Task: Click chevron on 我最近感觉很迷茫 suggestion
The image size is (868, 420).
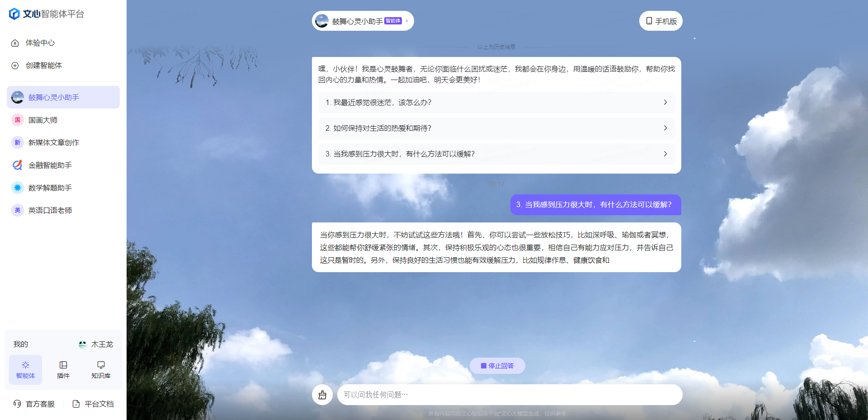Action: [665, 103]
